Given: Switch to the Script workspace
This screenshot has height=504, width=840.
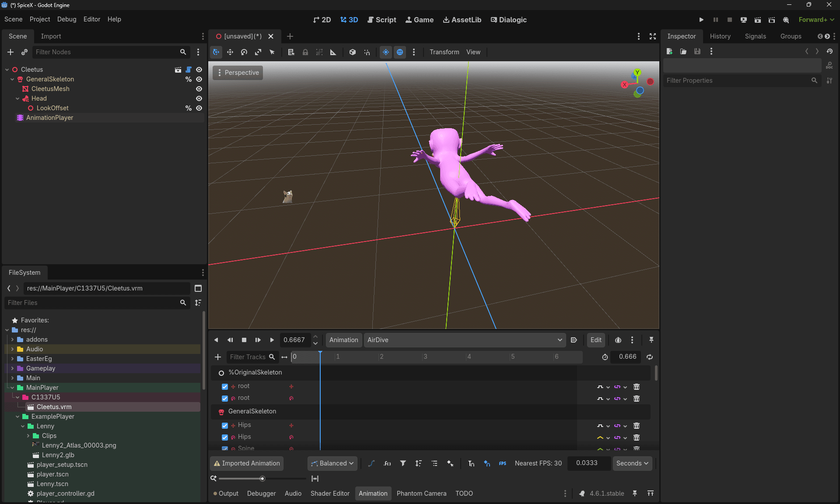Looking at the screenshot, I should (x=381, y=20).
